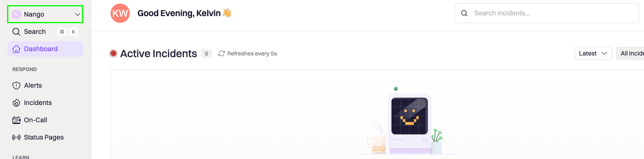The image size is (644, 159).
Task: Expand the Latest sort dropdown
Action: click(x=593, y=53)
